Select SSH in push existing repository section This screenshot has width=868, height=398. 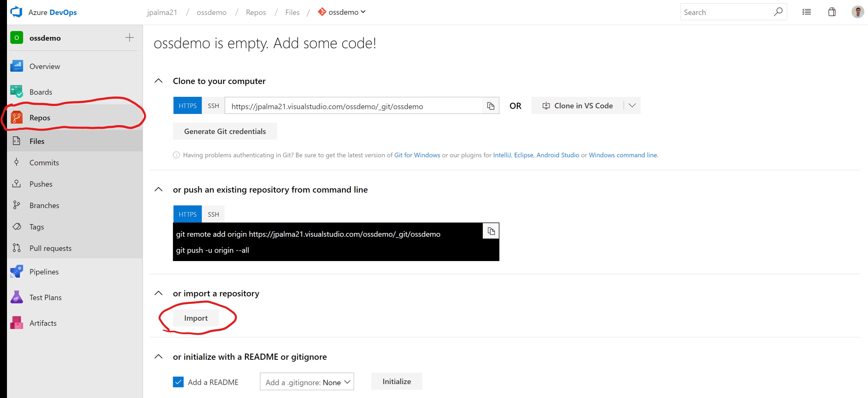coord(213,214)
